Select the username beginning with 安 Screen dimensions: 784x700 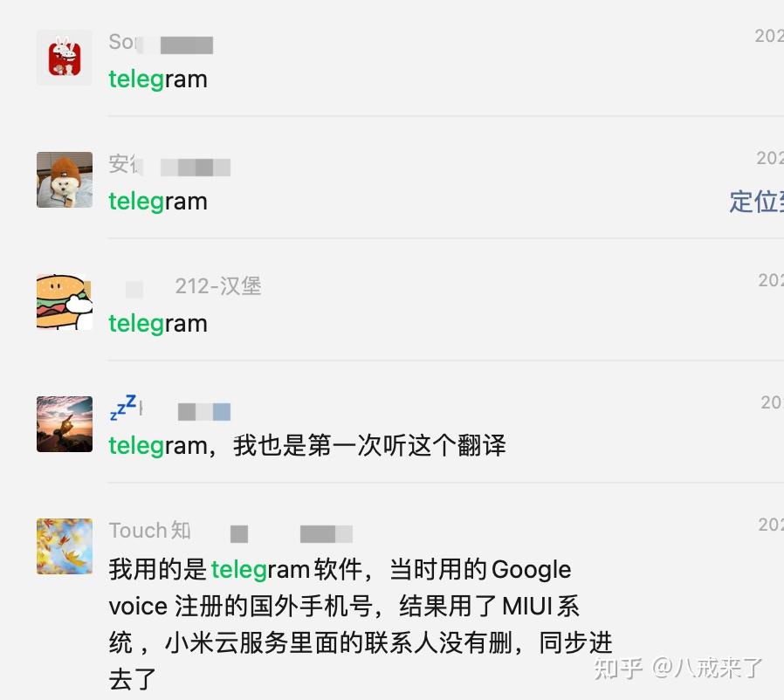169,165
